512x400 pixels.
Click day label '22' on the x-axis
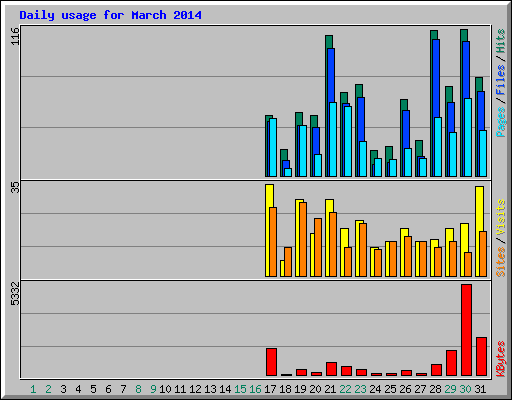pos(345,389)
